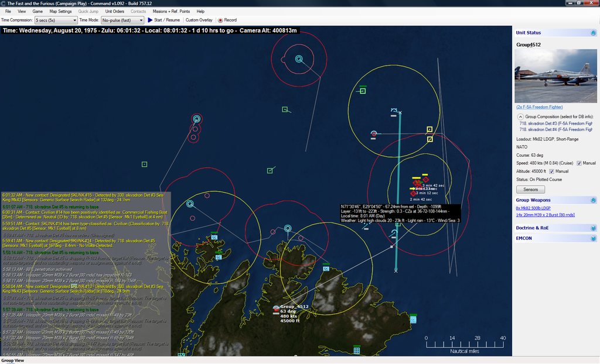Click the yellow square contact near top right
The image size is (600, 364).
[429, 129]
